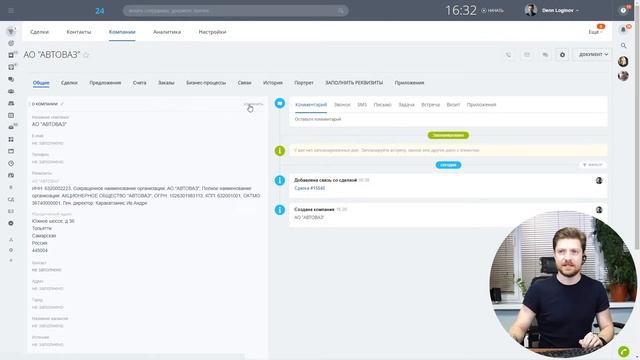Switch to the Портрет tab
Screen dimensions: 640x360
[x=304, y=83]
